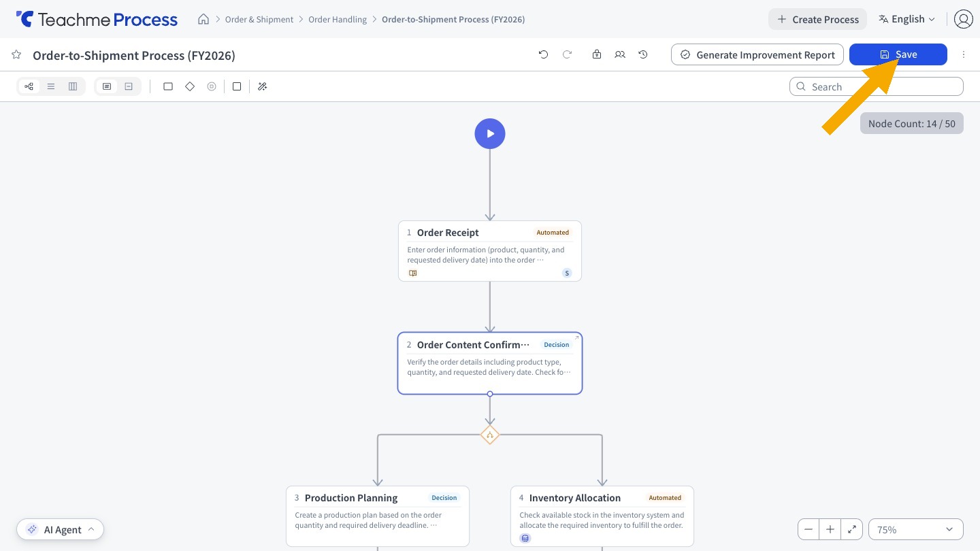Click the Automated tag on Order Receipt
The image size is (980, 551).
[x=553, y=233]
